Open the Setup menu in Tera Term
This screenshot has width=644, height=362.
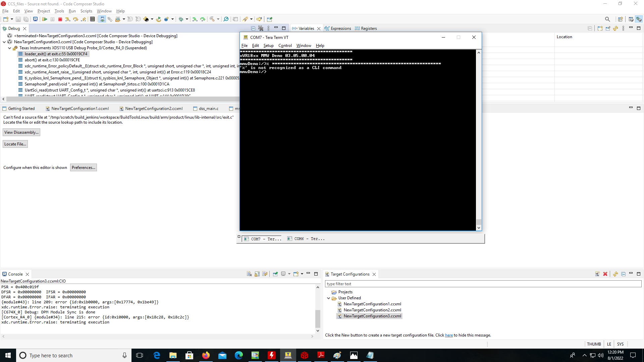click(268, 46)
